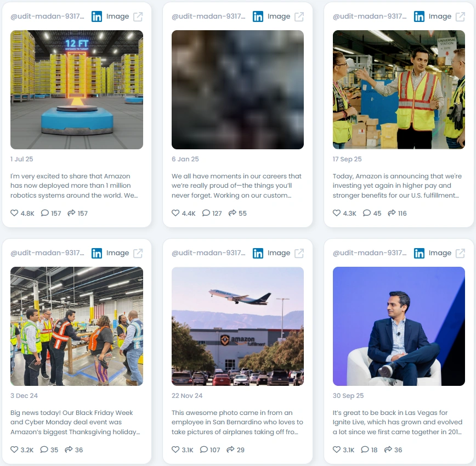The width and height of the screenshot is (476, 466).
Task: Click the heart icon showing 4.8K likes
Action: pos(14,213)
